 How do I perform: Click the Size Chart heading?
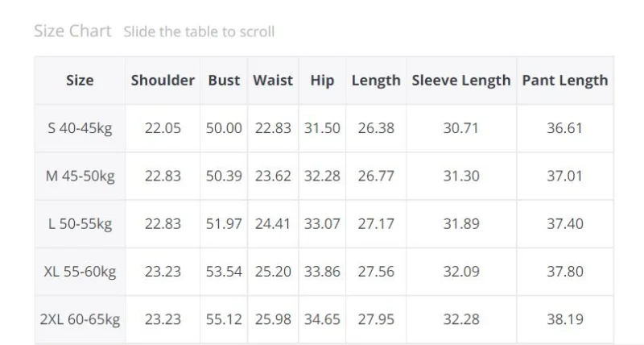pyautogui.click(x=72, y=31)
